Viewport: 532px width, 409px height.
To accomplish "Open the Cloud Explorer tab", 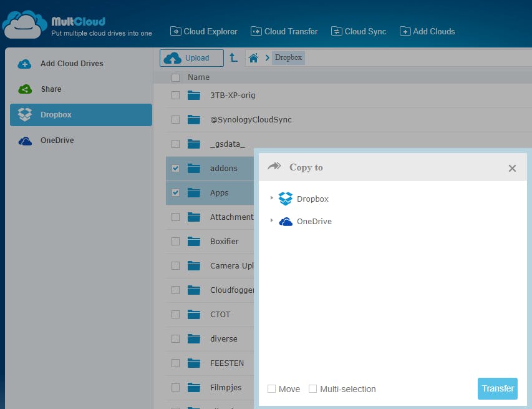I will [204, 31].
